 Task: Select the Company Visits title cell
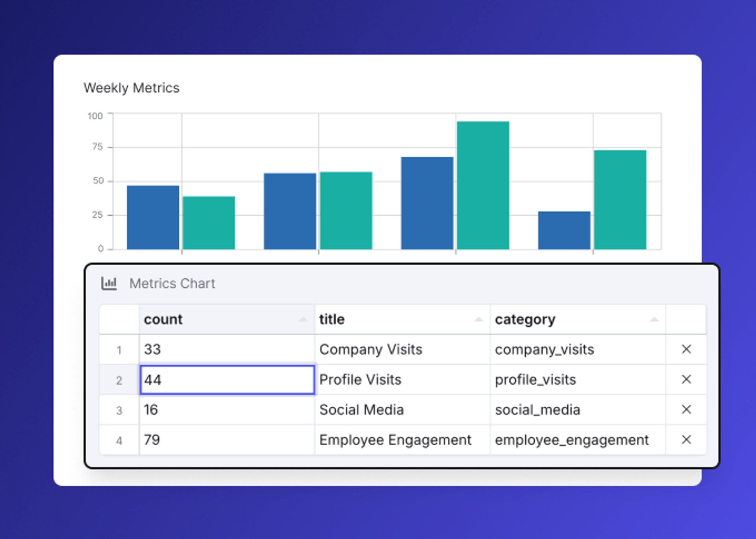(x=402, y=349)
